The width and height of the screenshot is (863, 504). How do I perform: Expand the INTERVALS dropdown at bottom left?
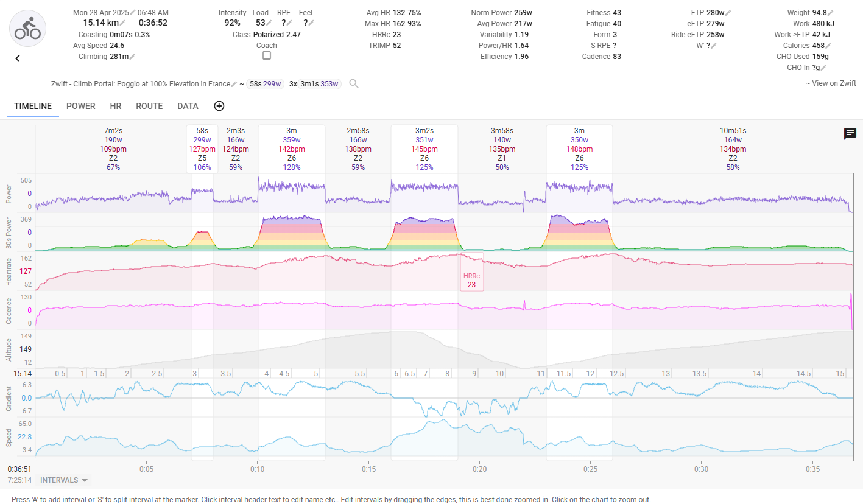[x=64, y=480]
